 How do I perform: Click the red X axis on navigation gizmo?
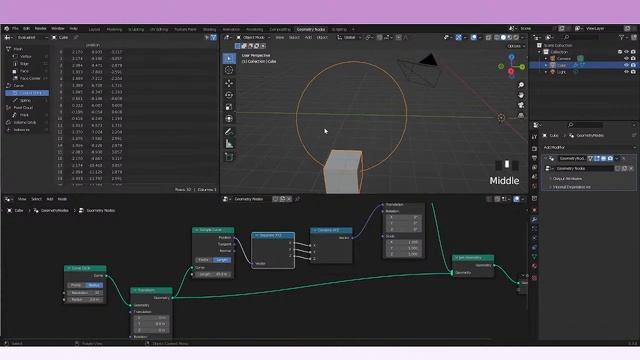(511, 72)
